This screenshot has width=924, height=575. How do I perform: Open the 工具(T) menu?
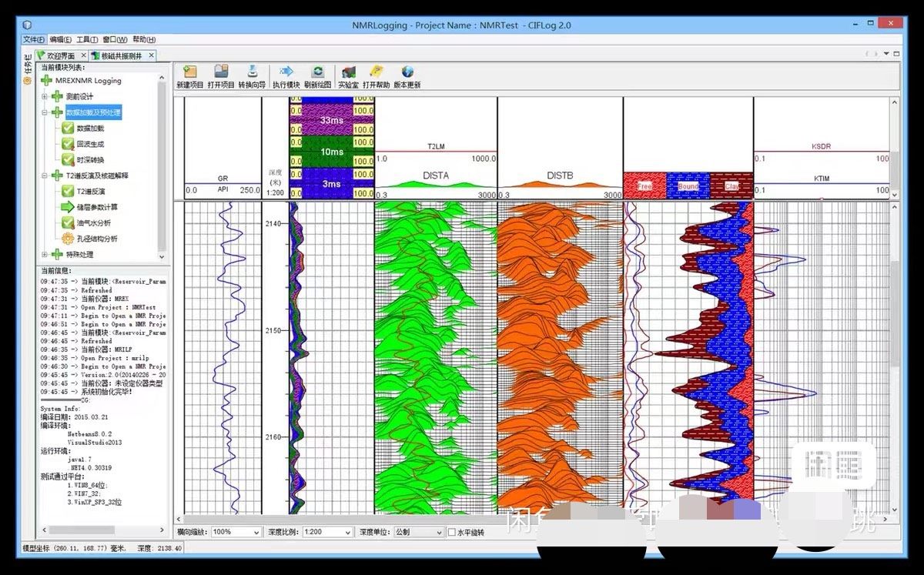[87, 39]
